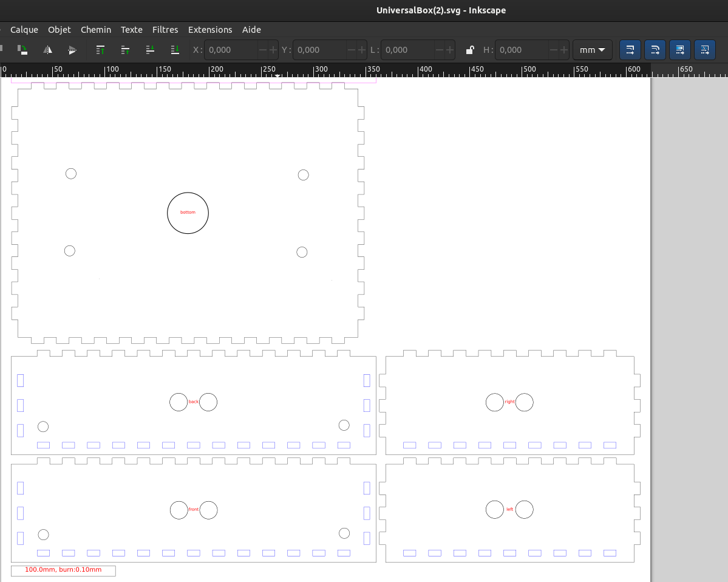Open the Filtres menu
This screenshot has width=728, height=582.
(165, 30)
